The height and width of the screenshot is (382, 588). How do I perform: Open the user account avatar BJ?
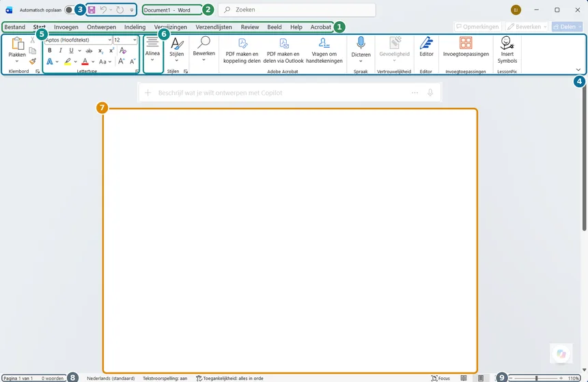coord(516,10)
